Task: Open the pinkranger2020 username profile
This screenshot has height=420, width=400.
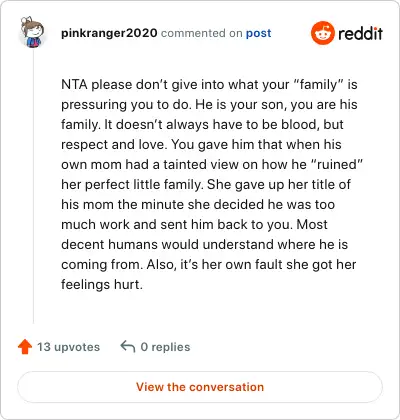Action: 109,33
